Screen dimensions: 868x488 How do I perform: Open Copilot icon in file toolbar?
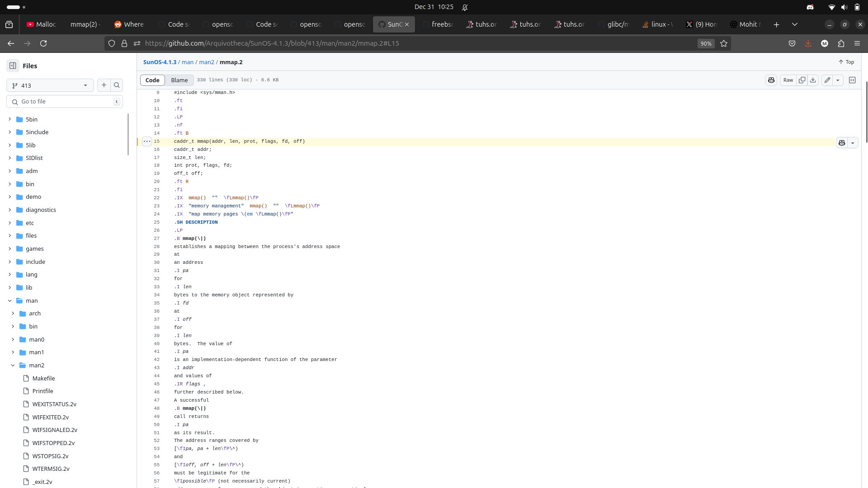click(771, 80)
